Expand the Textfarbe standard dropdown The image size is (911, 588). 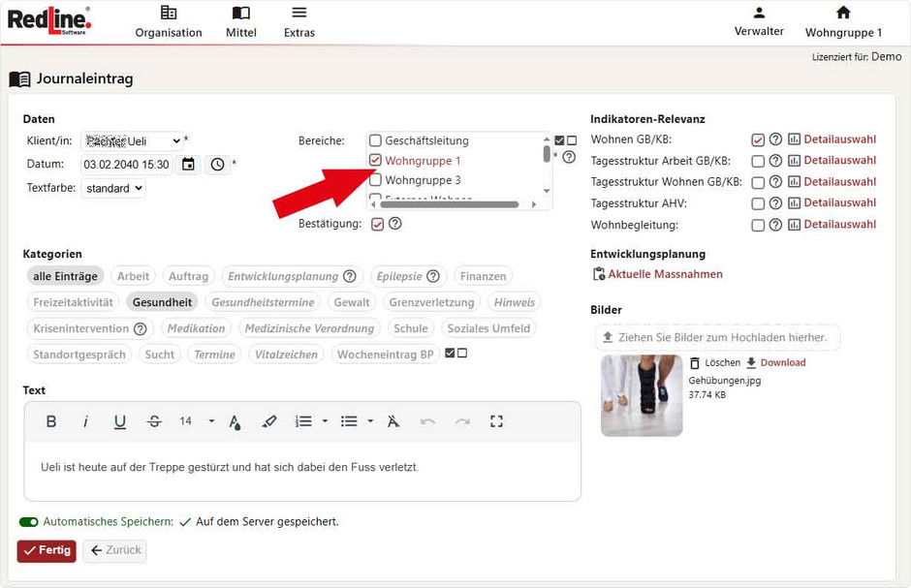[x=112, y=188]
